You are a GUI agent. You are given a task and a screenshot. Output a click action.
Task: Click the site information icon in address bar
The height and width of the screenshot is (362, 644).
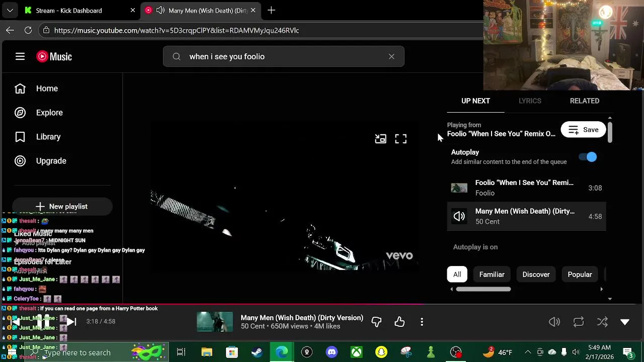(46, 30)
